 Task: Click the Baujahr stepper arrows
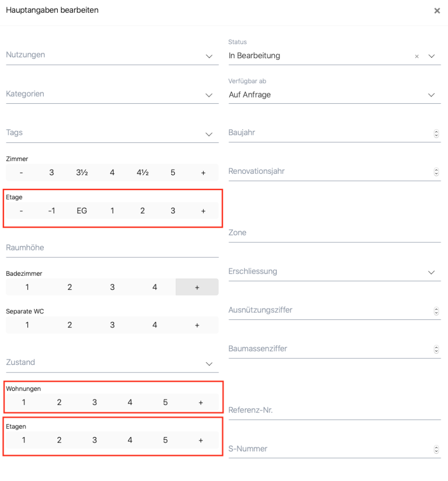pyautogui.click(x=436, y=133)
